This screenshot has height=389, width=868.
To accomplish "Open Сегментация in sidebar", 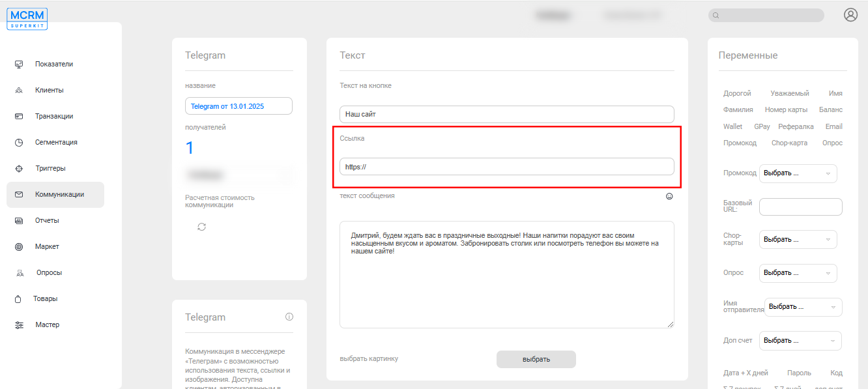I will click(56, 142).
